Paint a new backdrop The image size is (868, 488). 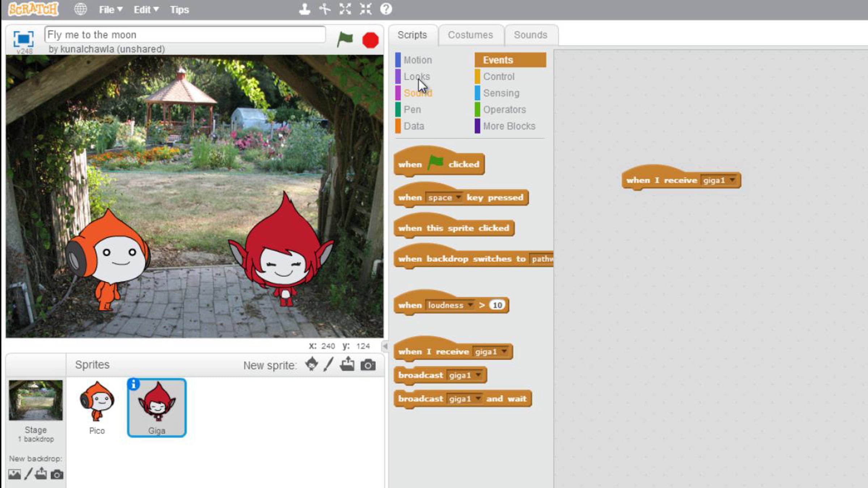pos(28,474)
